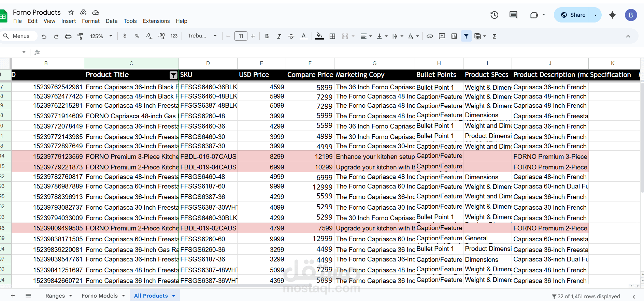Add a new sheet with plus
The height and width of the screenshot is (301, 644).
[x=13, y=296]
